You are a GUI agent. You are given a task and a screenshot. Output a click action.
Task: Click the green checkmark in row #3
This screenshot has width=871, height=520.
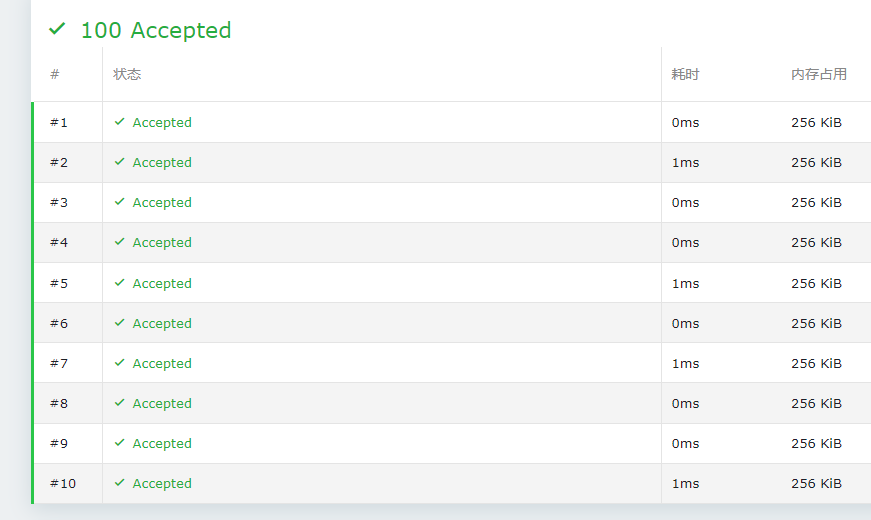(x=119, y=202)
